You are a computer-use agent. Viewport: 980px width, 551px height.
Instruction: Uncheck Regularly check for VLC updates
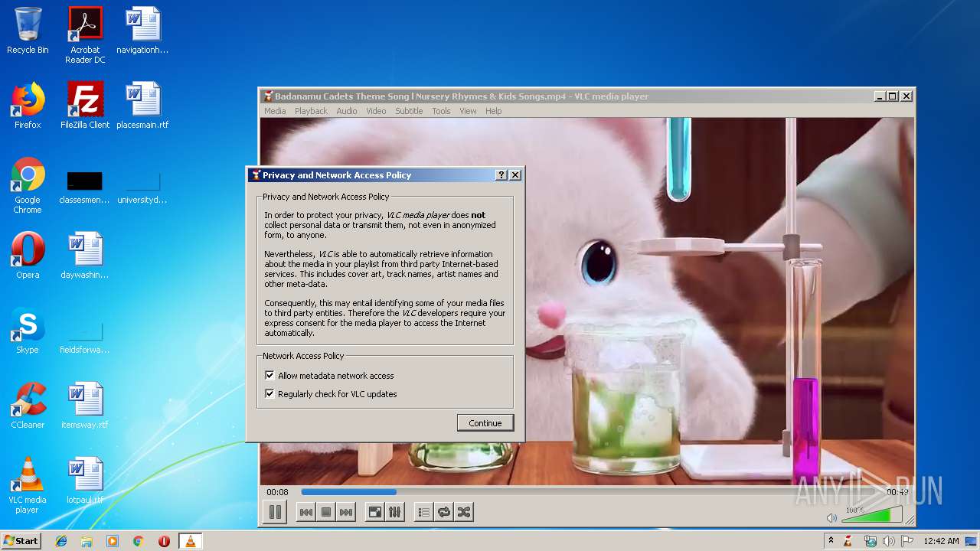tap(269, 394)
